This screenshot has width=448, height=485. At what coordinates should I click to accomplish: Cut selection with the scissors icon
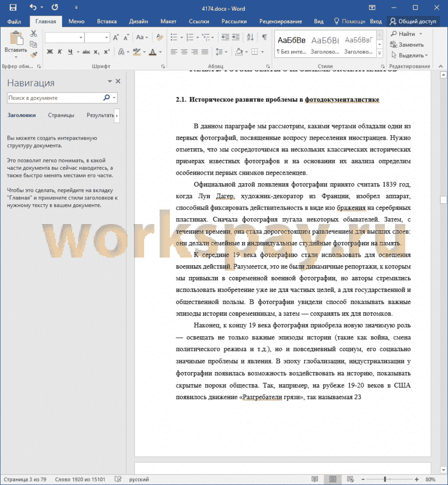click(x=33, y=33)
